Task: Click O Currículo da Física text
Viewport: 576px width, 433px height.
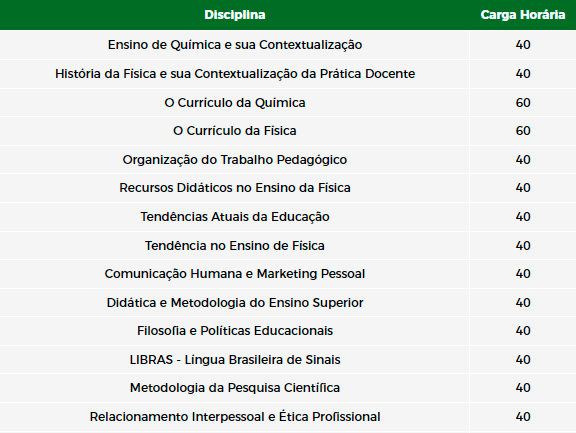Action: point(235,131)
